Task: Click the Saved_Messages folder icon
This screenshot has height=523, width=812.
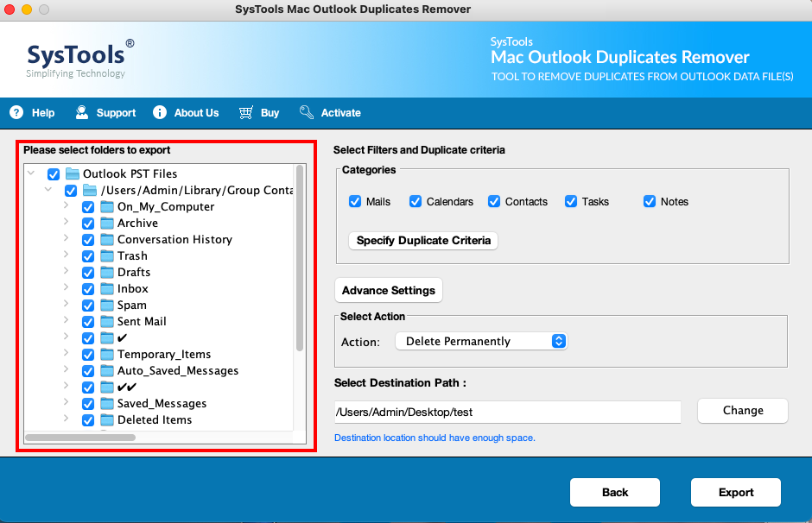Action: coord(107,404)
